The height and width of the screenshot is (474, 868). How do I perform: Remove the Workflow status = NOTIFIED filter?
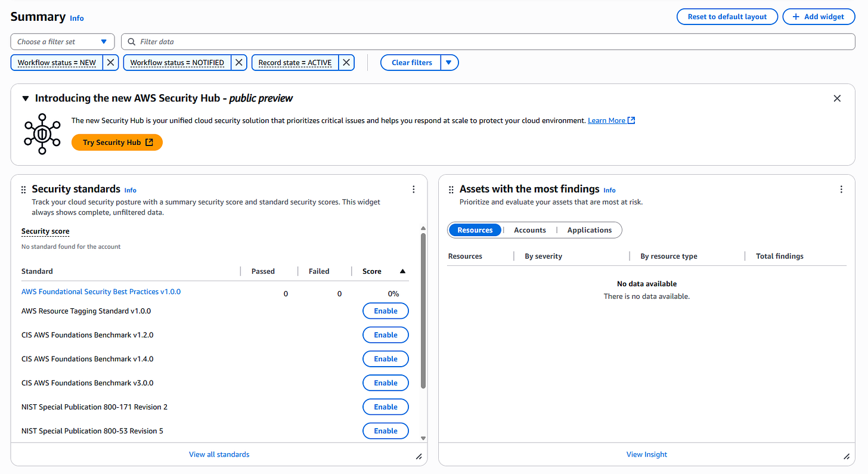click(238, 63)
